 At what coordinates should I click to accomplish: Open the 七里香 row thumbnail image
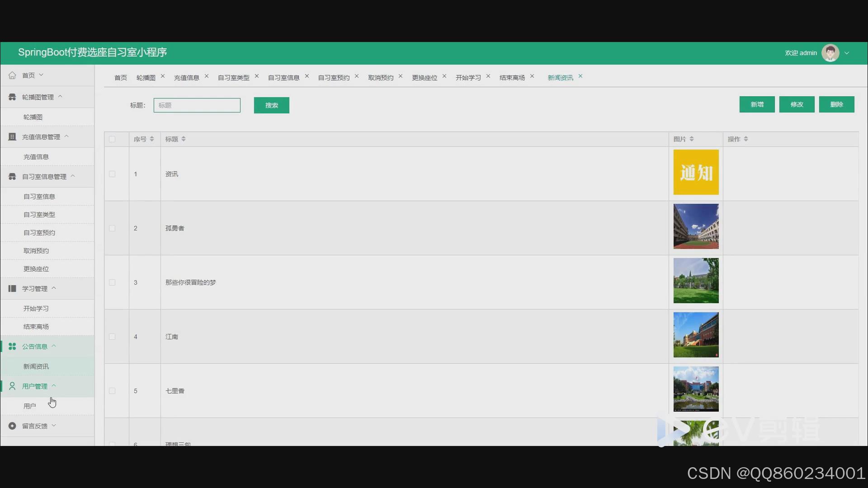tap(696, 389)
